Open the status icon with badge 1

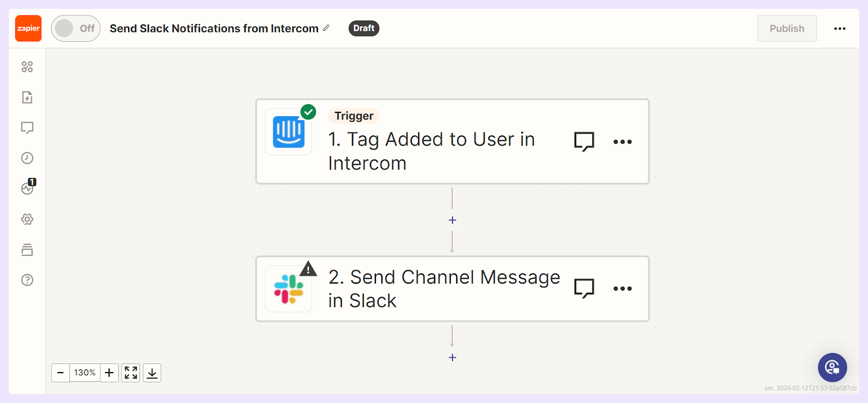coord(28,187)
